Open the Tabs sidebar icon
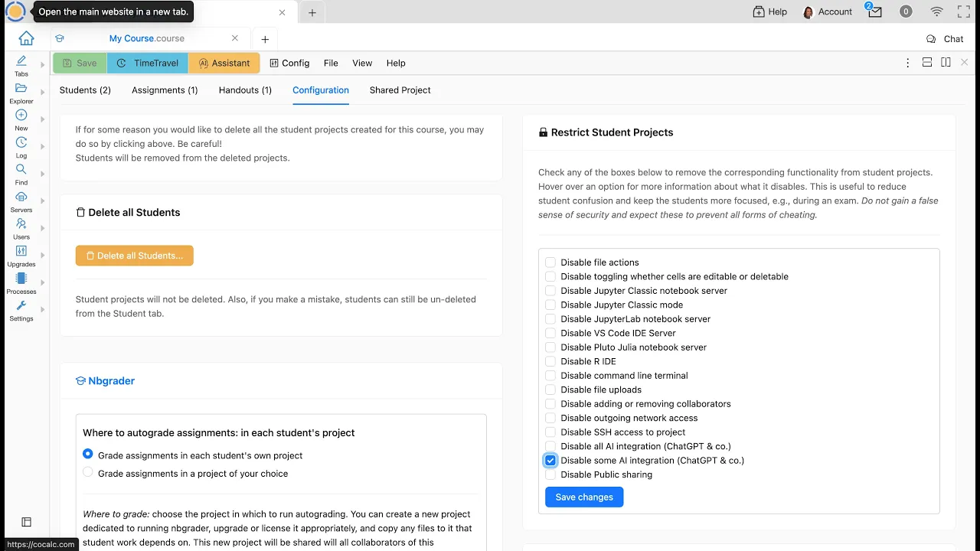980x551 pixels. point(21,65)
